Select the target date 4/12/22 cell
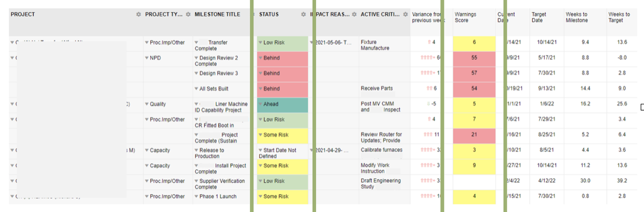 coord(546,182)
